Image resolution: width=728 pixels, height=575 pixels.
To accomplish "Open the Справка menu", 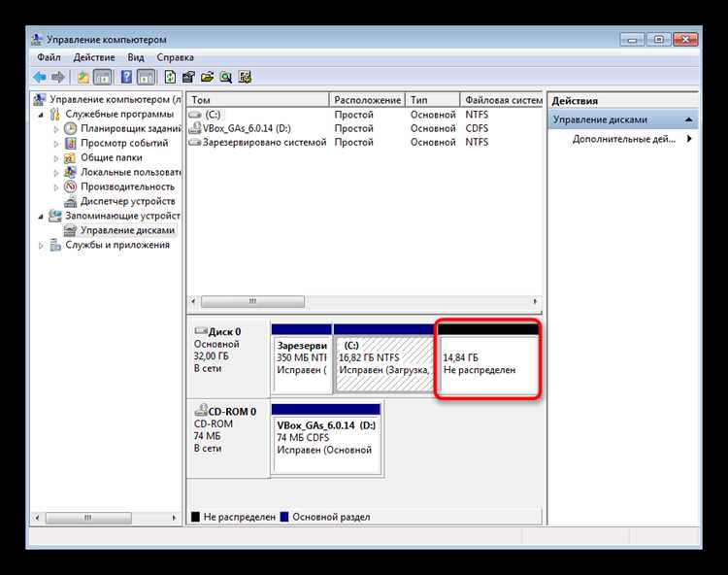I will 175,57.
